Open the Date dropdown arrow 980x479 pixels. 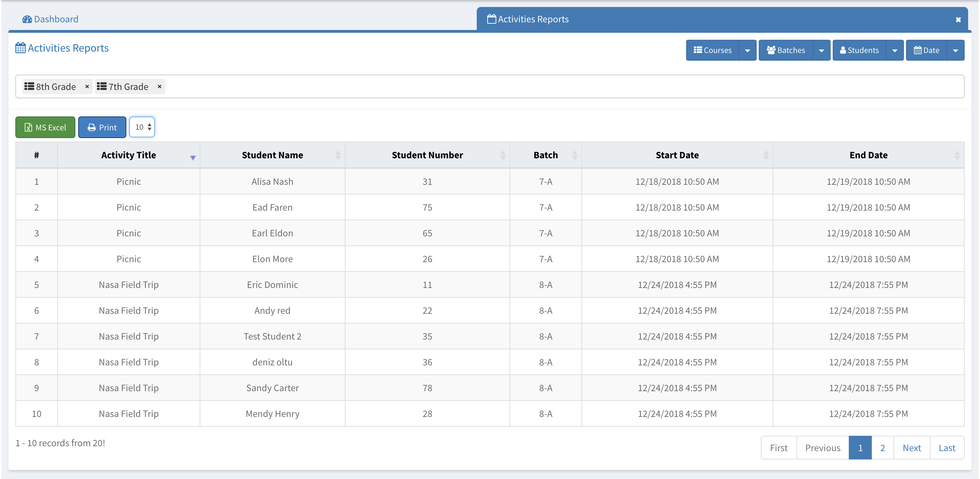[955, 51]
